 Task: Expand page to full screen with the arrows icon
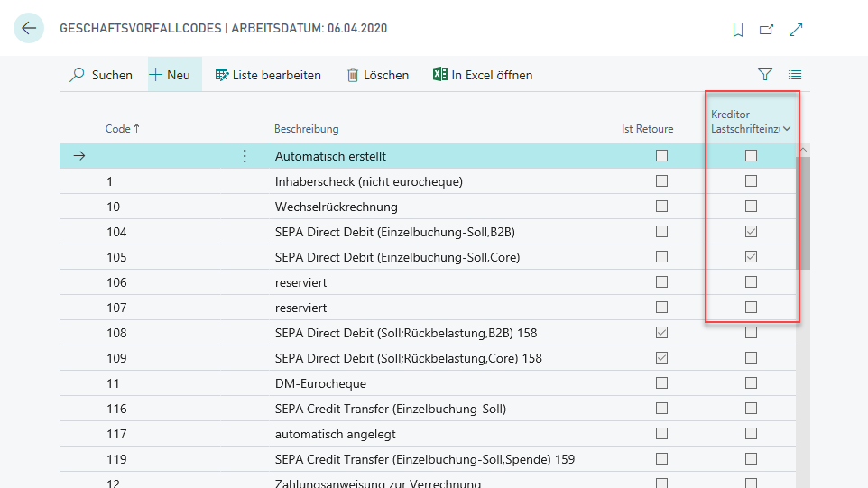coord(796,30)
